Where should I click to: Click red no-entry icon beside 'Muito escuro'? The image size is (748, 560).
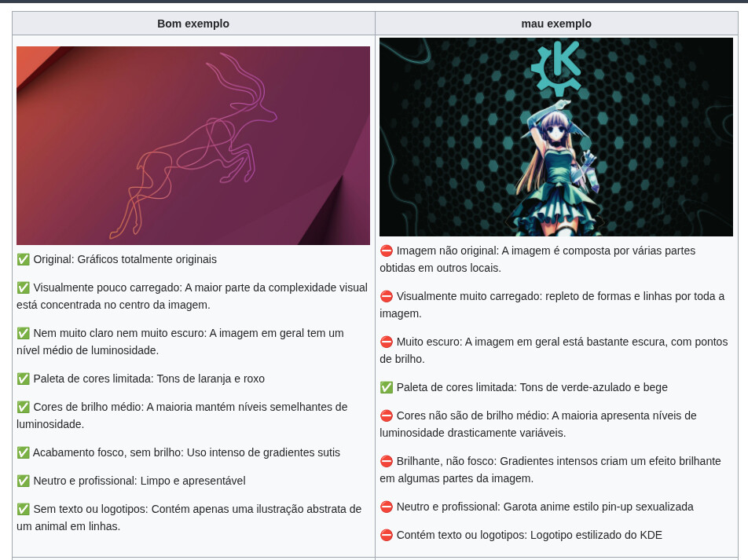click(x=387, y=342)
